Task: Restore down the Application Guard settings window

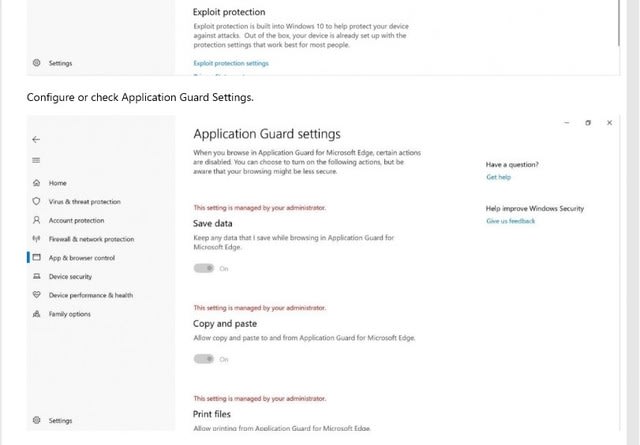Action: 588,122
